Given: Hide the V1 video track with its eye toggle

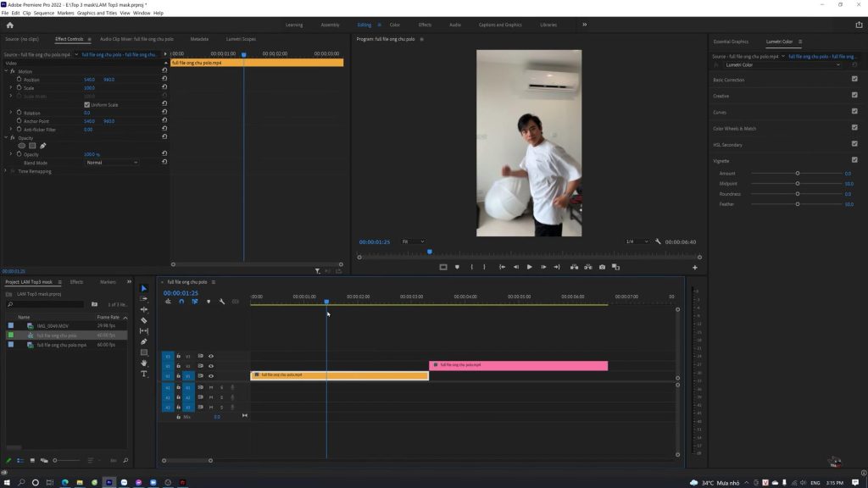Looking at the screenshot, I should tap(210, 375).
